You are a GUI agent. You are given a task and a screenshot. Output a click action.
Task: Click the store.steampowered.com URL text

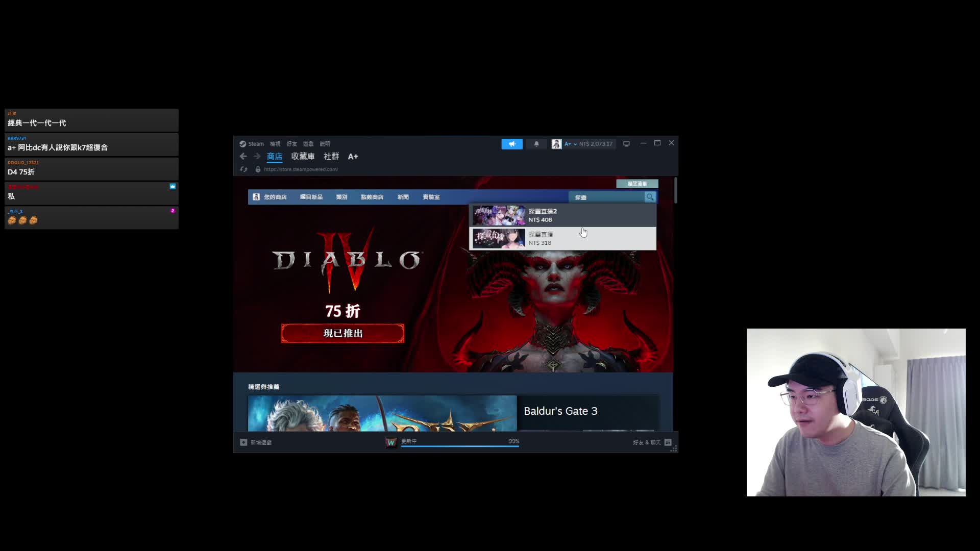coord(301,169)
